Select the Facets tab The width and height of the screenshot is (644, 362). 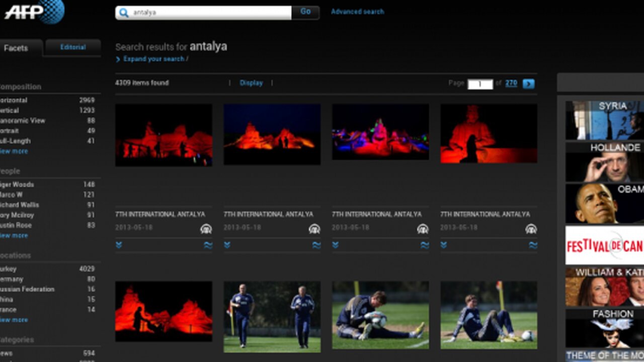pos(16,48)
